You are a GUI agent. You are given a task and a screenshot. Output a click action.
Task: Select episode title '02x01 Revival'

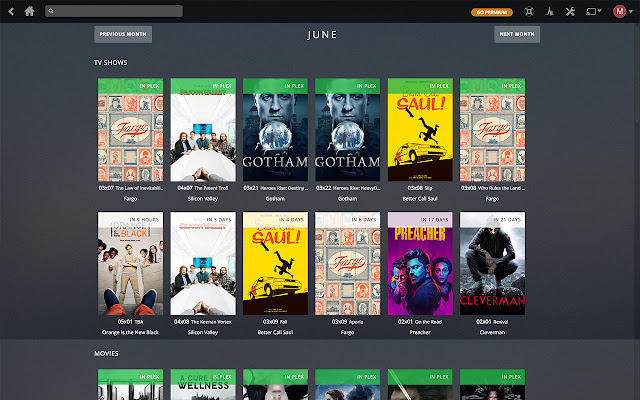493,322
